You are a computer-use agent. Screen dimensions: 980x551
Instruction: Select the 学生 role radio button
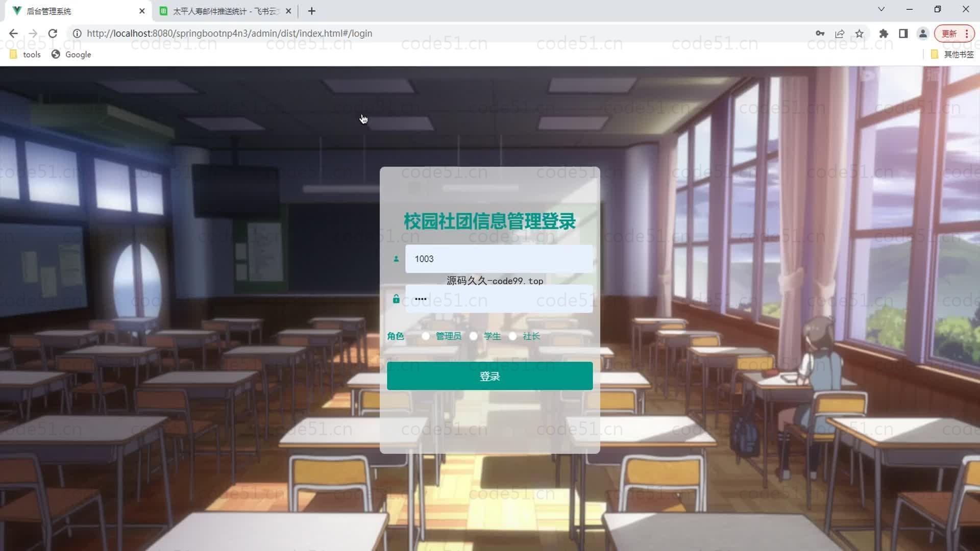coord(474,336)
